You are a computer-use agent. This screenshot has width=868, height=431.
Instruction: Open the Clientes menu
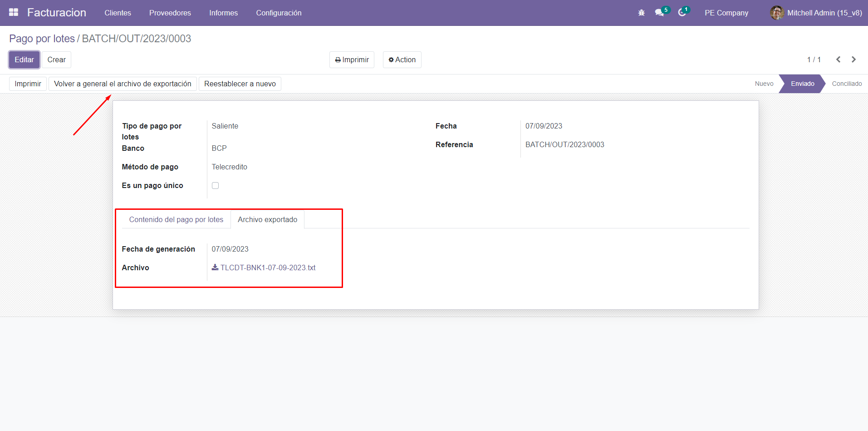(x=118, y=13)
